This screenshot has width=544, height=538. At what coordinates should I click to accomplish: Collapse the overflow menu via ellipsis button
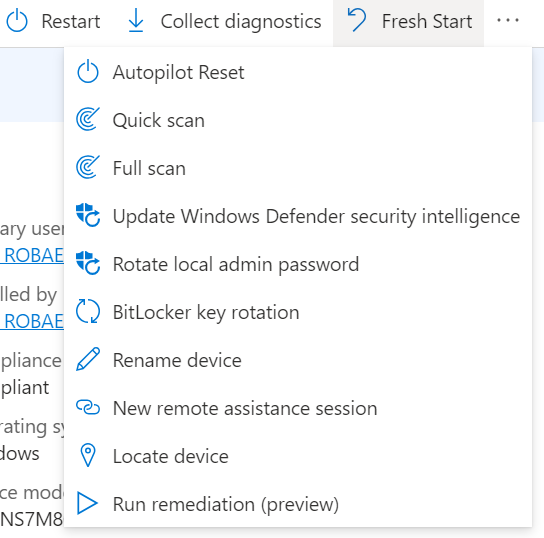508,20
